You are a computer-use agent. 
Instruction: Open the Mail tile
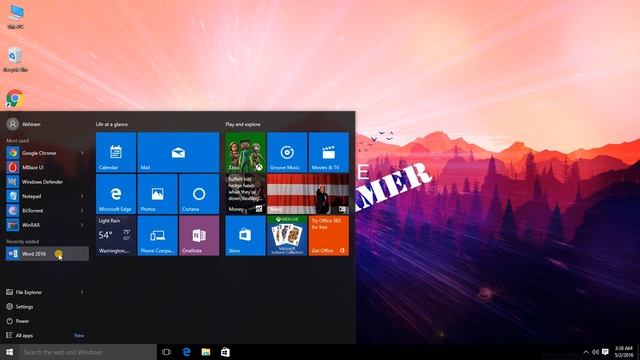coord(178,152)
